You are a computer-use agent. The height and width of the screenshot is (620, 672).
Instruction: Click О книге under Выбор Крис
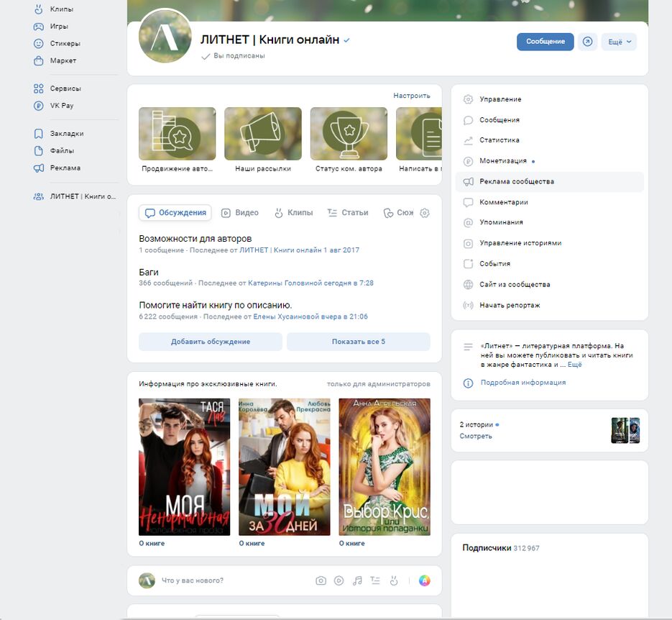[352, 543]
